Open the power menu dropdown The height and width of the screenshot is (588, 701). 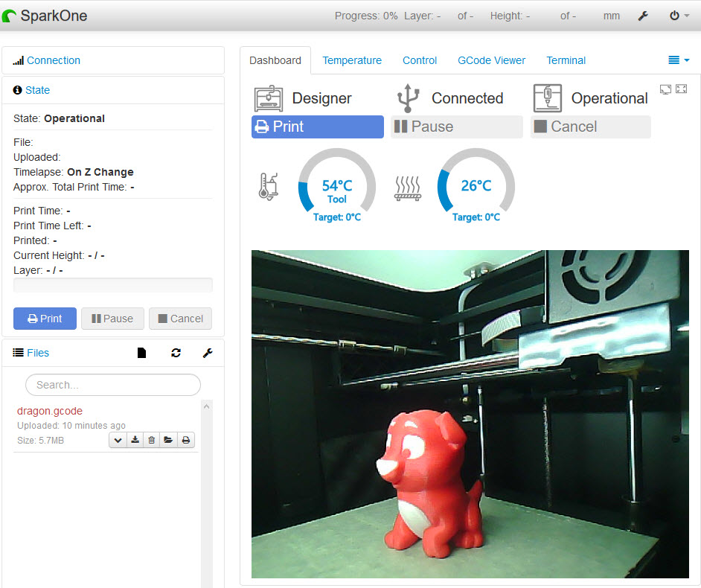point(679,16)
